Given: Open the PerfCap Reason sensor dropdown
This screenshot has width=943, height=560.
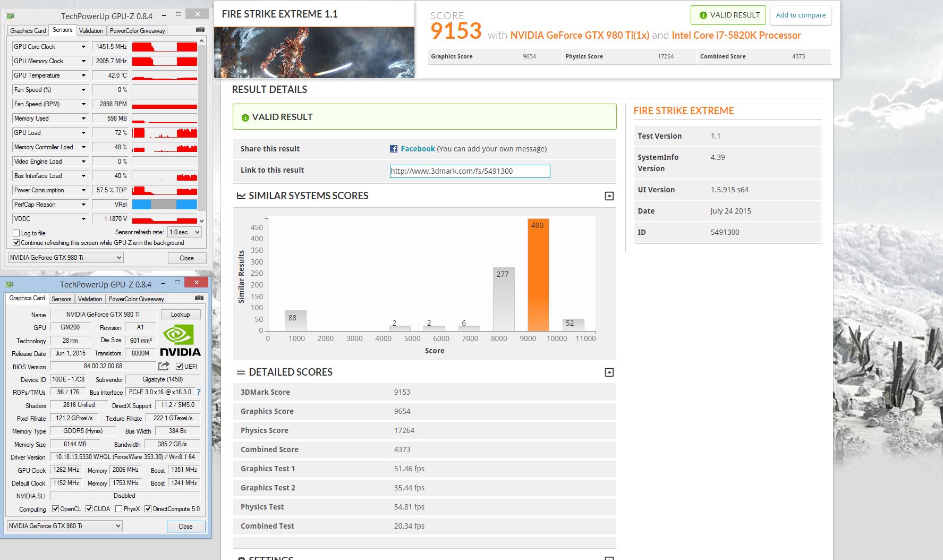Looking at the screenshot, I should coord(83,205).
